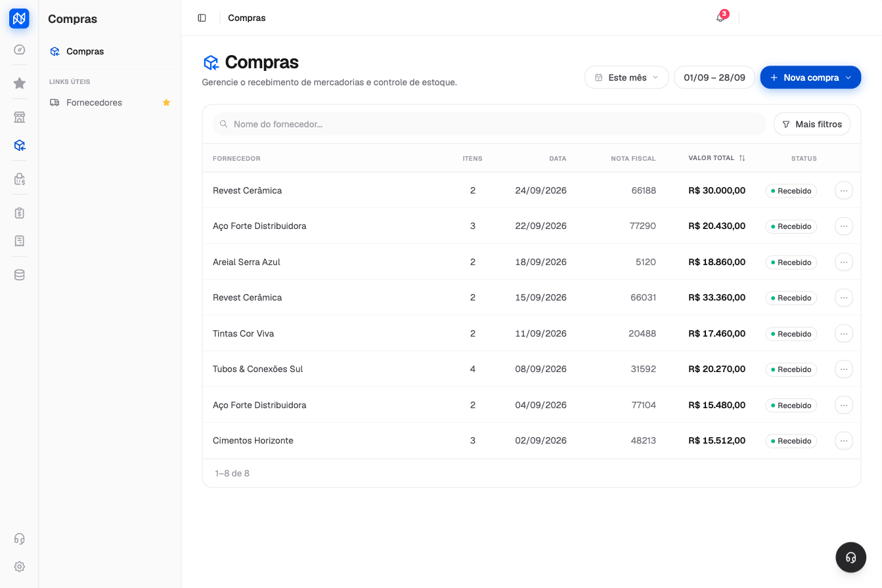Open the notifications bell
882x588 pixels.
(x=720, y=18)
